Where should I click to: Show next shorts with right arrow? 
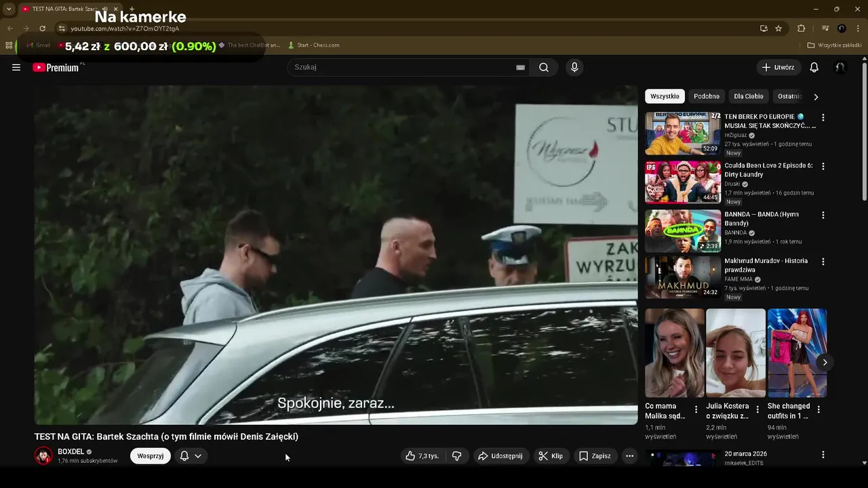825,363
